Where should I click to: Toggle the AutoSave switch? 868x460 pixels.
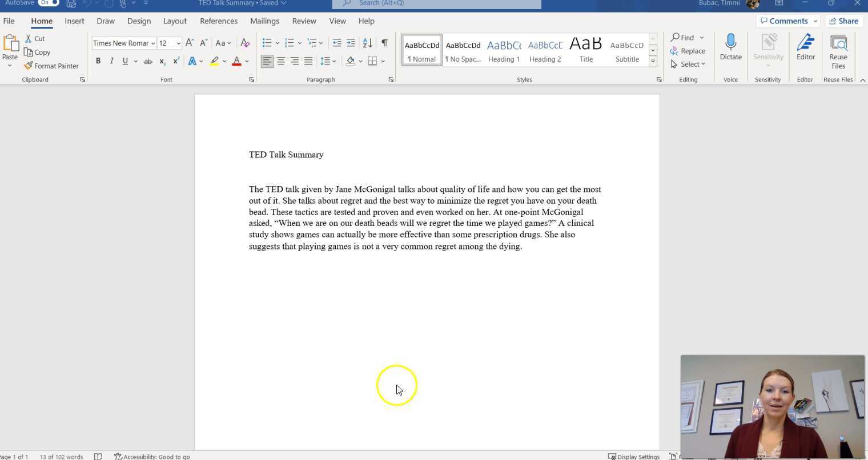[49, 3]
